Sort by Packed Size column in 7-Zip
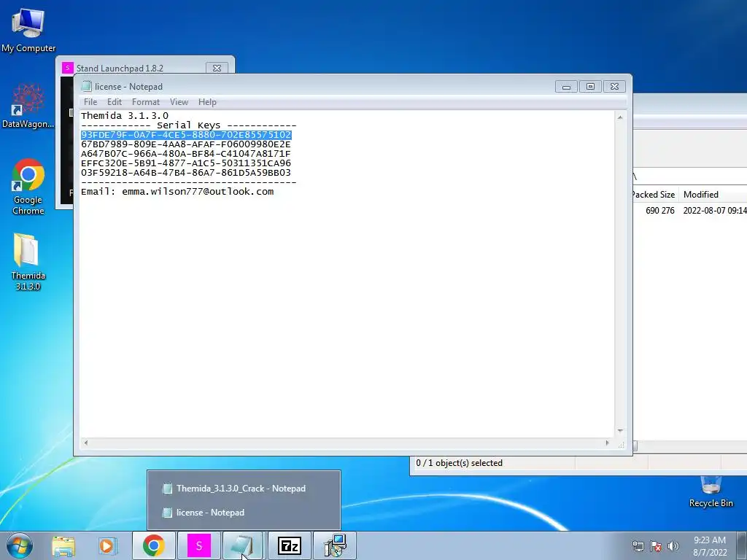This screenshot has width=747, height=560. (x=654, y=194)
